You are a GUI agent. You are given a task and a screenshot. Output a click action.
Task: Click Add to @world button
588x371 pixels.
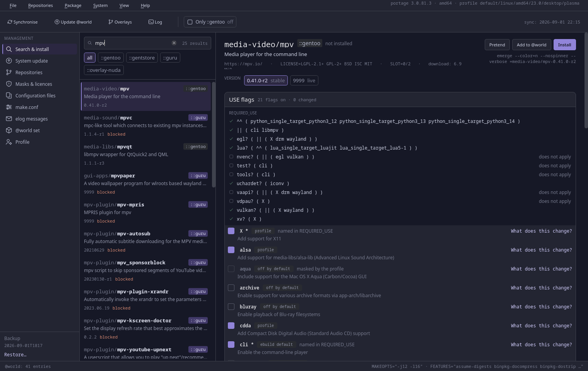(x=532, y=45)
